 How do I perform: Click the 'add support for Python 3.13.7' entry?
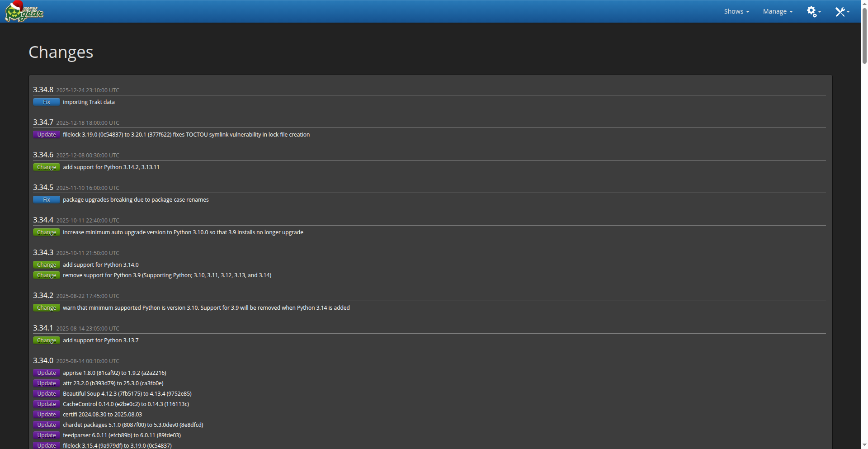(100, 340)
